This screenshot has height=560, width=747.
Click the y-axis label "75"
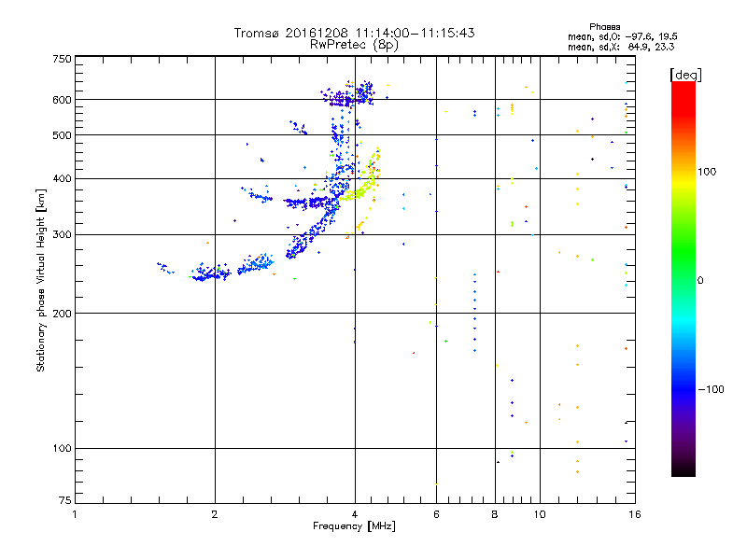65,500
